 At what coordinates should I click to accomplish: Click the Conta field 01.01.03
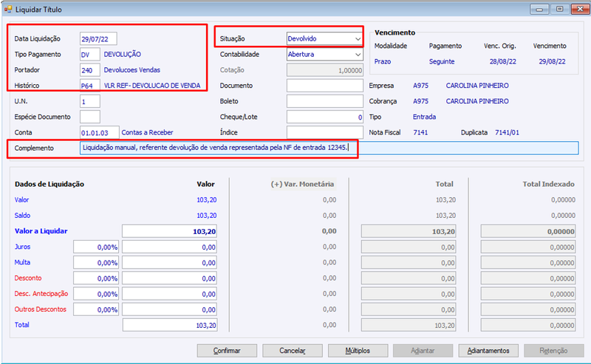click(100, 133)
